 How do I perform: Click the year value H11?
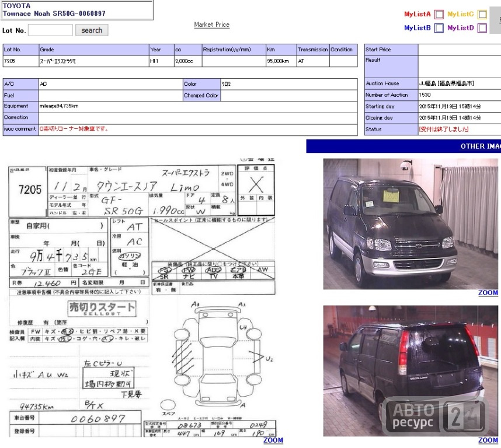[x=154, y=61]
